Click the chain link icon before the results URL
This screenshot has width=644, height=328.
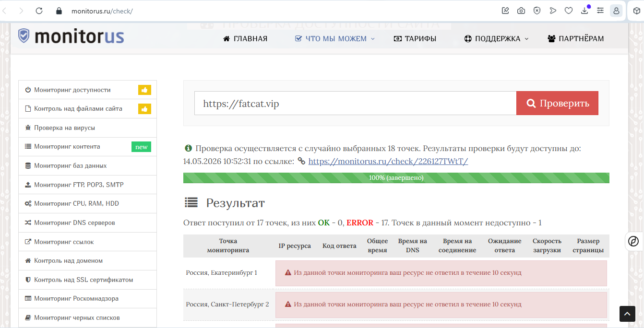302,161
